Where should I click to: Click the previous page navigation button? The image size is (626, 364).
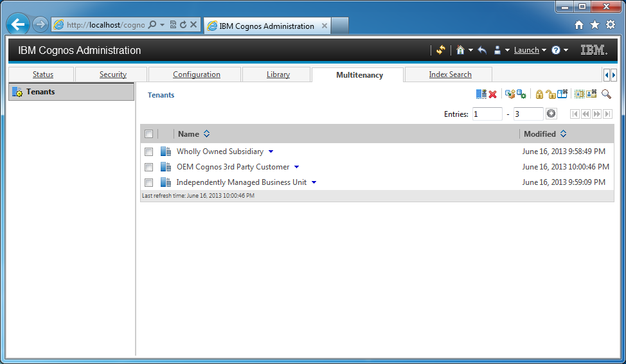tap(586, 114)
